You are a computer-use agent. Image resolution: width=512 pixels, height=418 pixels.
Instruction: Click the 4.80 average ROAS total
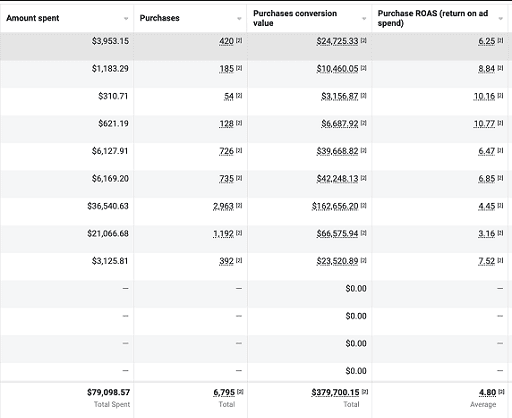tap(488, 392)
